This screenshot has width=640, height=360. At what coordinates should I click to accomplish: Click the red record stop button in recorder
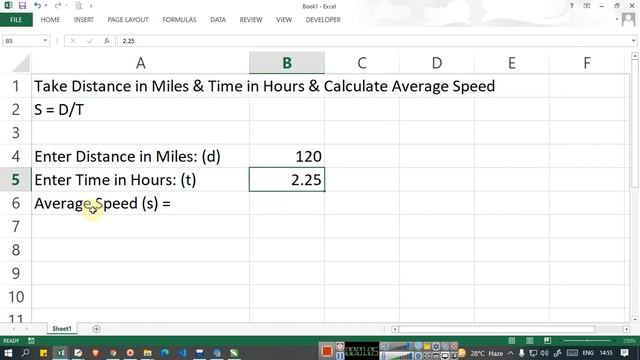point(327,351)
